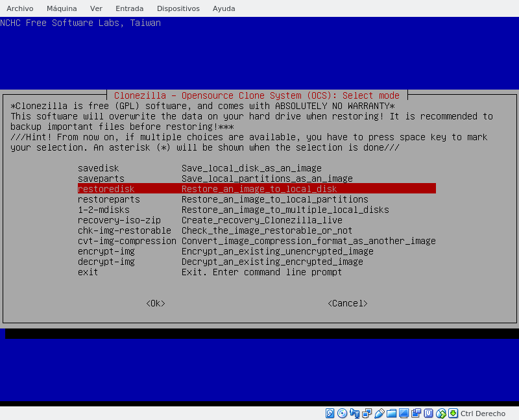Confirm selection with the Ok button
Screen dimensions: 519x420
click(x=156, y=303)
